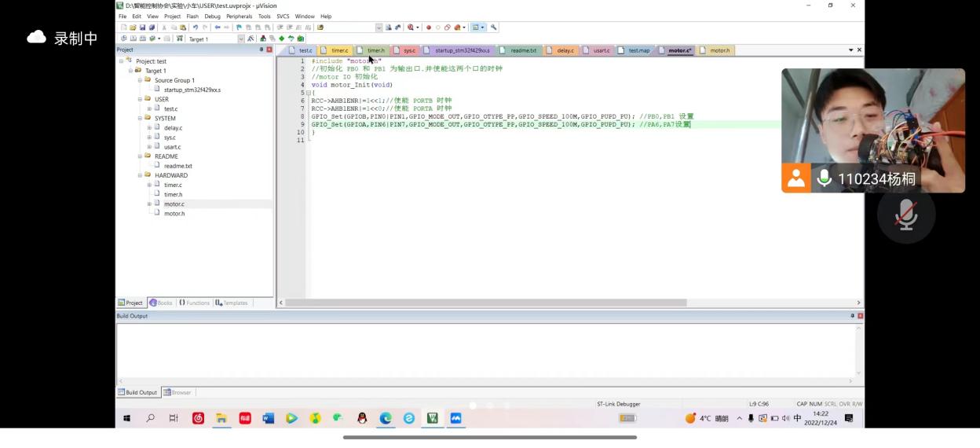The image size is (980, 448).
Task: Click the Configuration wrench icon
Action: [x=494, y=28]
